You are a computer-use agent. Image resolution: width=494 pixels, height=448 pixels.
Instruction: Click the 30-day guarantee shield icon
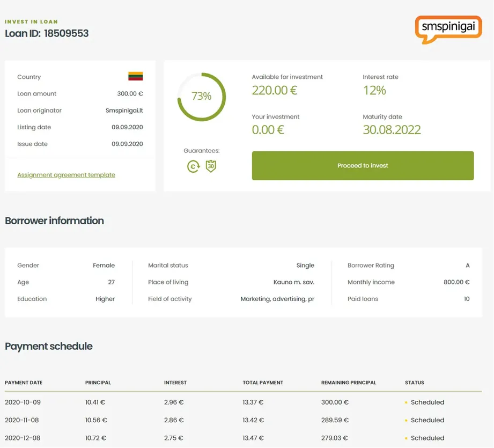point(211,166)
